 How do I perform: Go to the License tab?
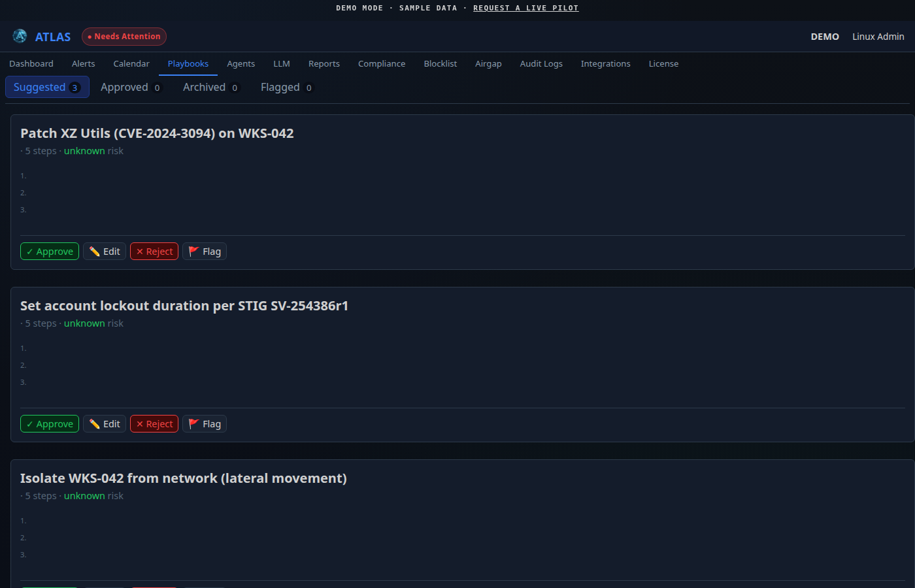(x=663, y=63)
